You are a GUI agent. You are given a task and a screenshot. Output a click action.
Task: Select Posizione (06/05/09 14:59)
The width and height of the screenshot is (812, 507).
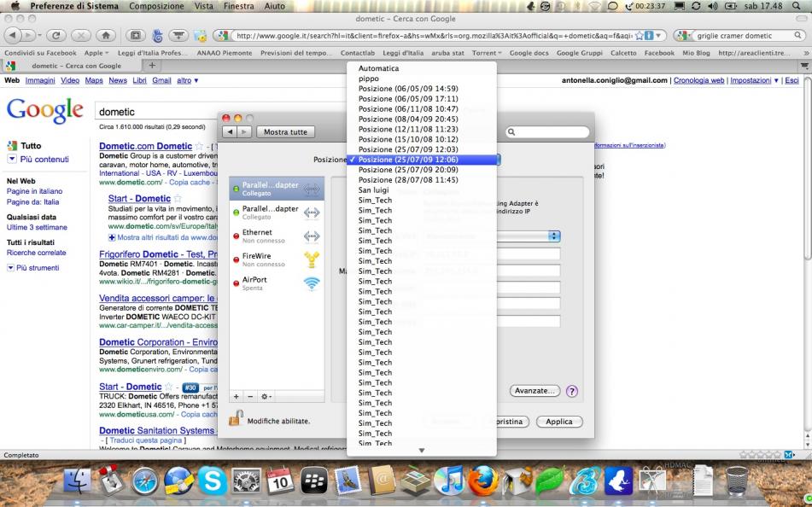(x=422, y=89)
